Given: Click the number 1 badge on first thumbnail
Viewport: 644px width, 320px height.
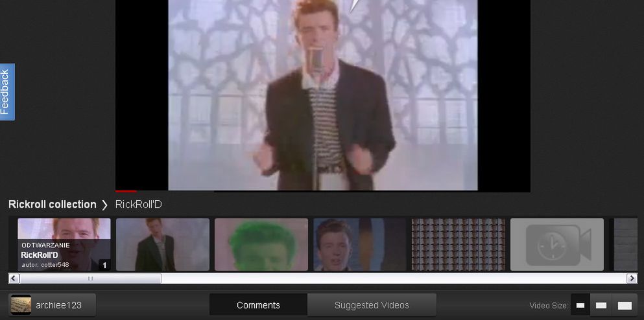Looking at the screenshot, I should click(104, 266).
